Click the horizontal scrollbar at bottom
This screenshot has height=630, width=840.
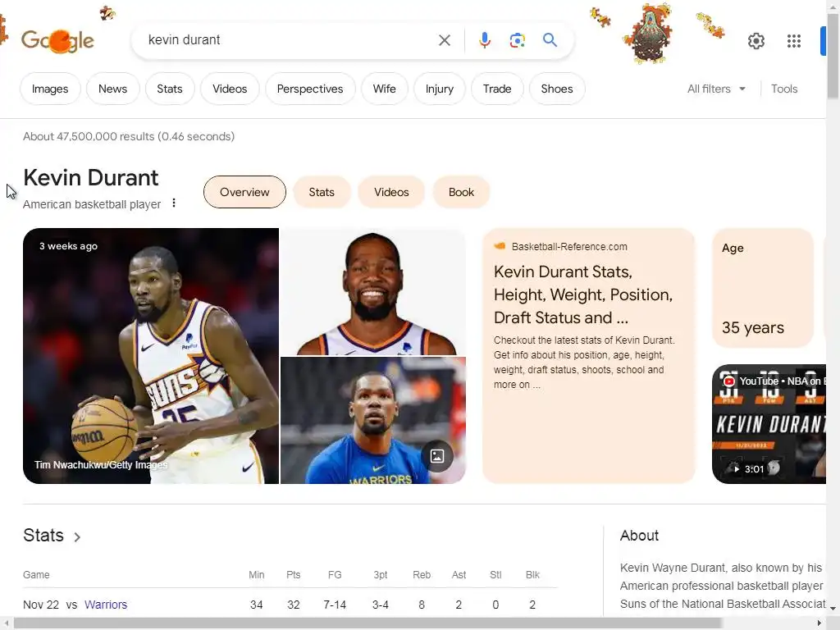coord(367,623)
